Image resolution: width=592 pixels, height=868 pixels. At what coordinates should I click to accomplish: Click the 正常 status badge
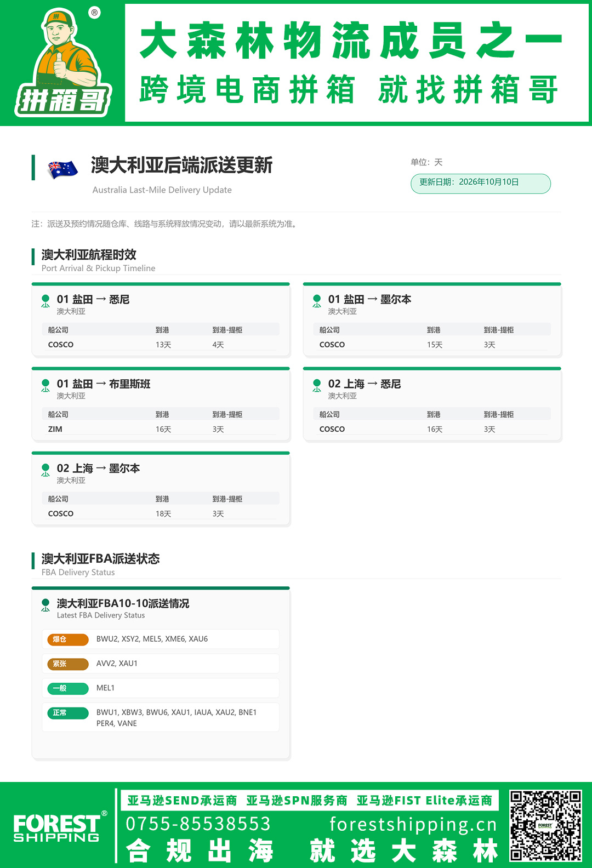coord(68,713)
